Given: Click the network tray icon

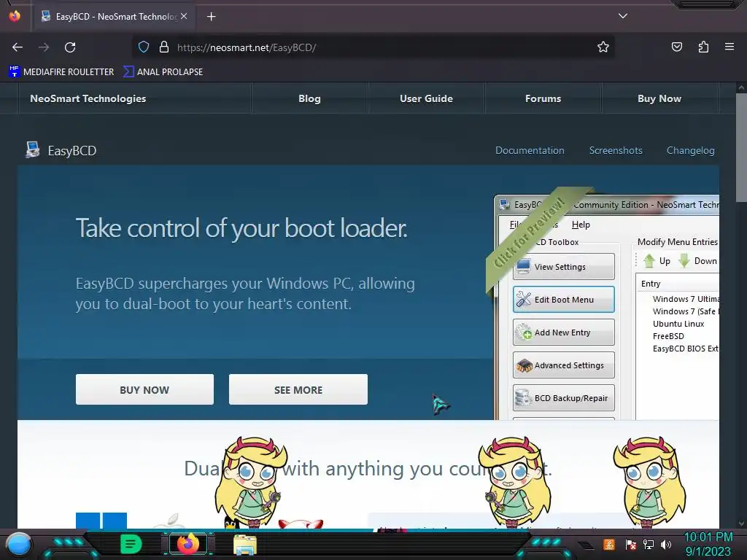Looking at the screenshot, I should [x=648, y=545].
